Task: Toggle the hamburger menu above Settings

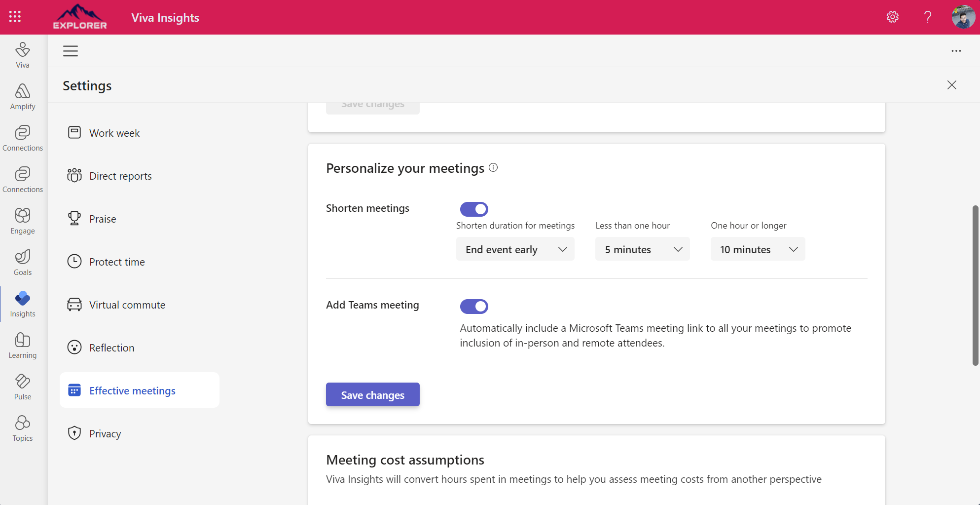Action: point(71,50)
